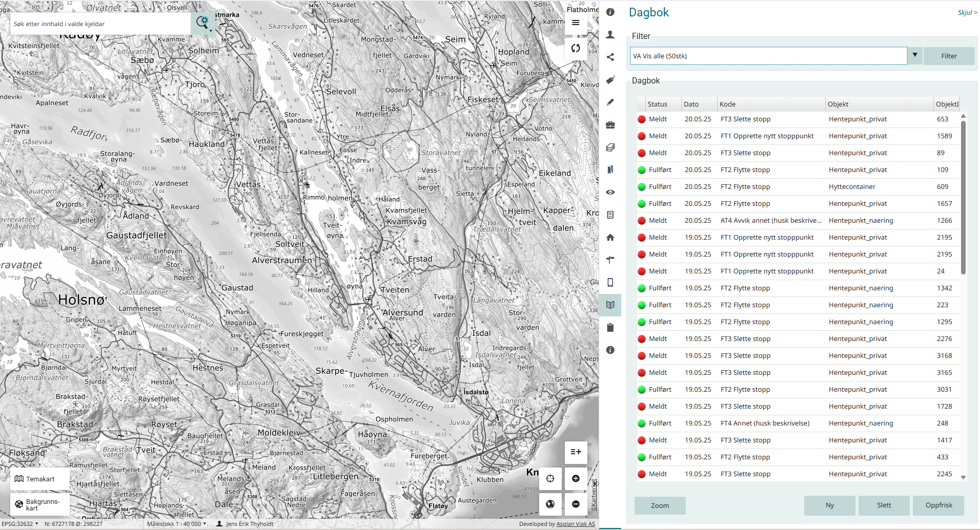Click the map zoom in plus button
The image size is (980, 530).
576,478
